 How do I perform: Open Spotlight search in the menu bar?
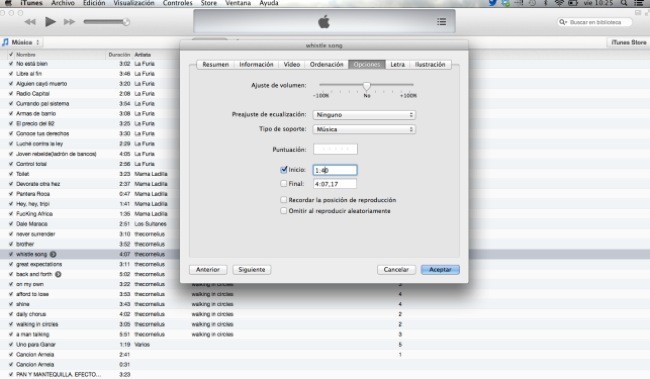[624, 3]
